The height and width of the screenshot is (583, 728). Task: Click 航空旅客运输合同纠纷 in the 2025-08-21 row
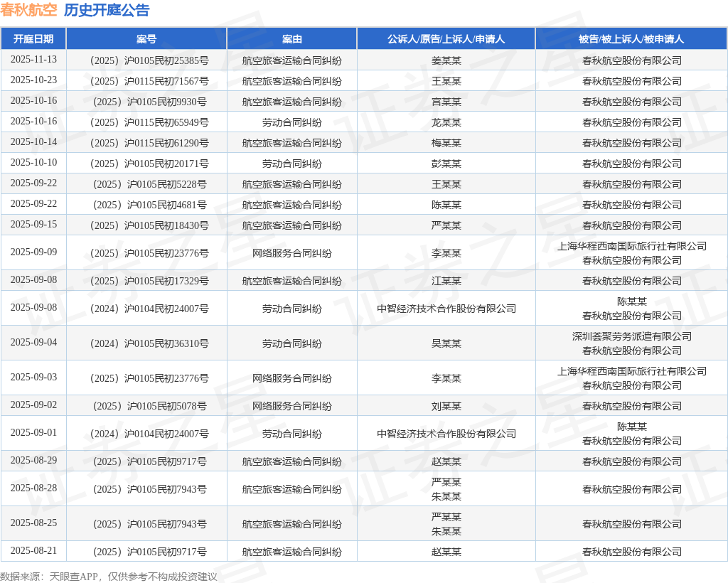pos(292,552)
